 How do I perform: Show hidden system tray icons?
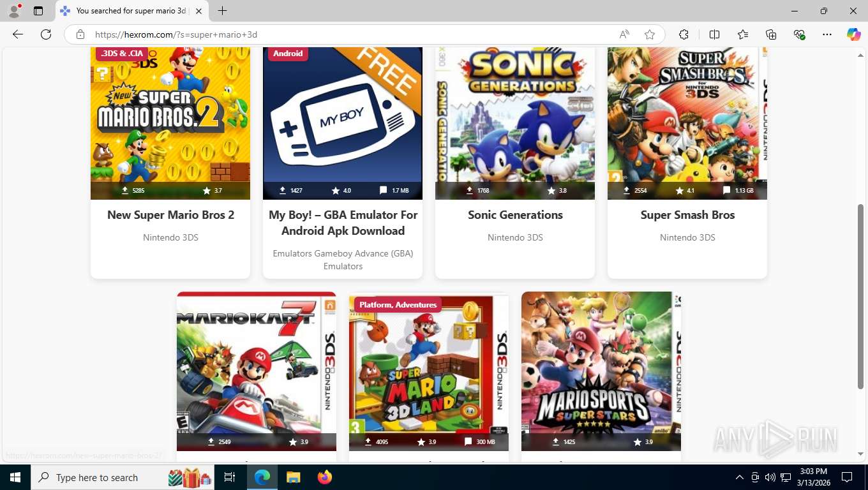click(x=740, y=477)
